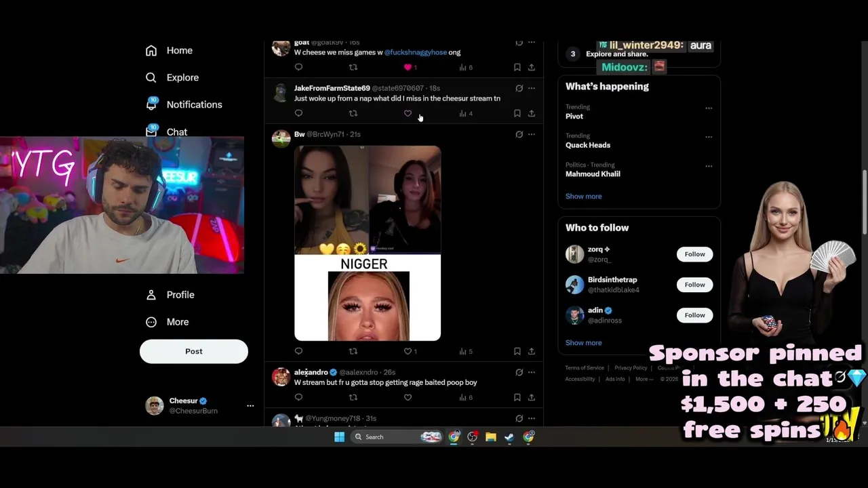
Task: Open Grok icon on alexandro's tweet
Action: coord(519,372)
